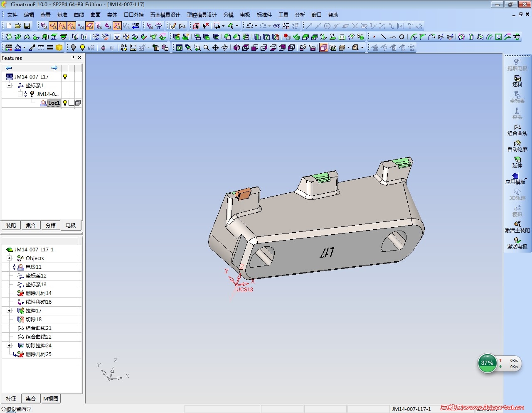Click the features tree back arrow
Screen dimensions: 532x413
[x=8, y=68]
